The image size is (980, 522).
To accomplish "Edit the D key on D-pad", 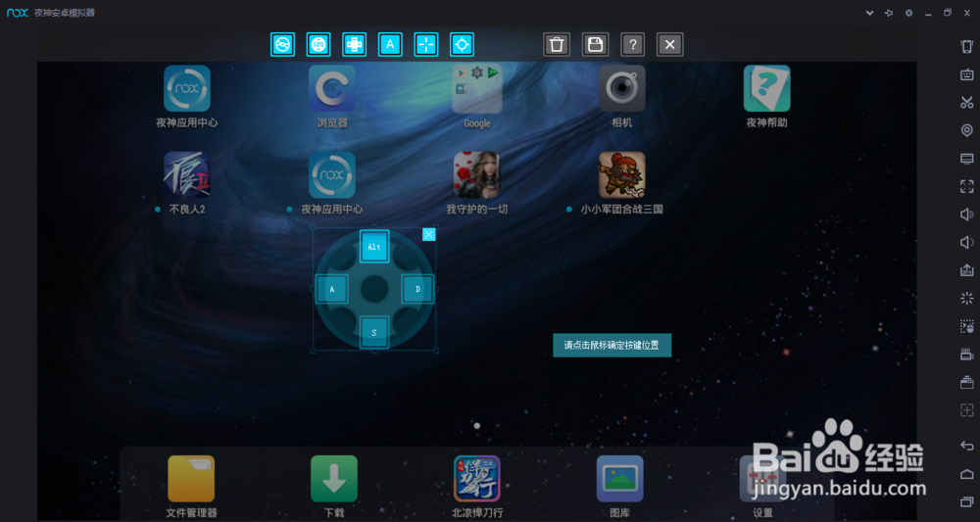I will (x=417, y=289).
